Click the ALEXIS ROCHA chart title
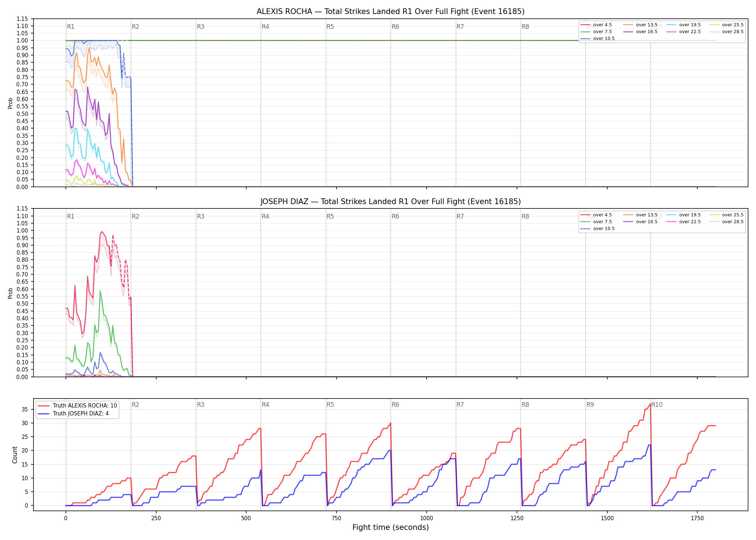Viewport: 756px width, 540px height. pyautogui.click(x=391, y=12)
